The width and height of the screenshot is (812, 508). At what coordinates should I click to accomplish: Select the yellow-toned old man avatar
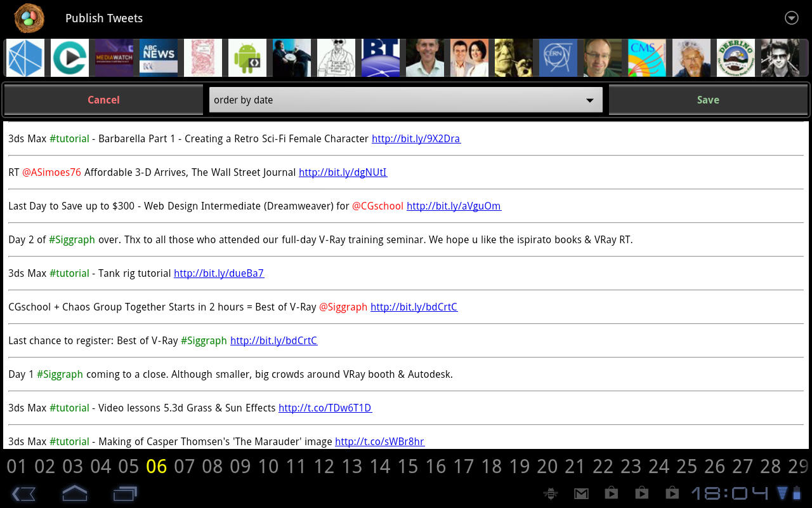[x=514, y=58]
